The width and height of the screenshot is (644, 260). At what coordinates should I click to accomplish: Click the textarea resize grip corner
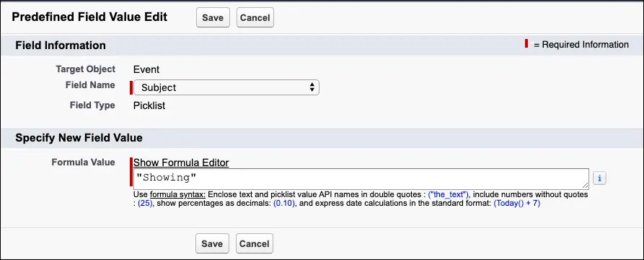tap(586, 186)
